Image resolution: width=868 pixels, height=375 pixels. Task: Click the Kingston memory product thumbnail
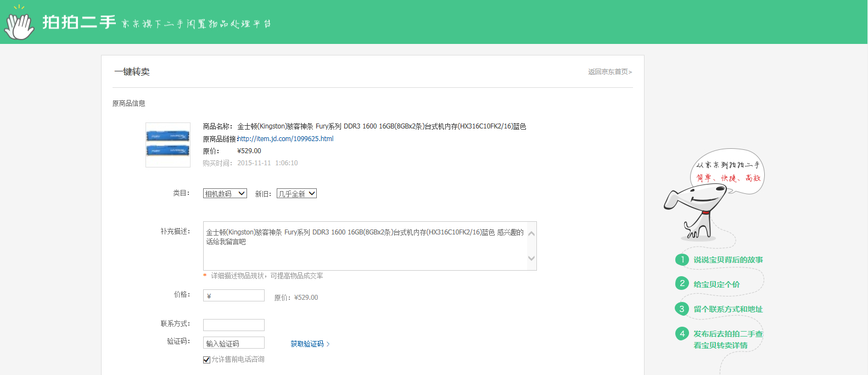pos(168,145)
